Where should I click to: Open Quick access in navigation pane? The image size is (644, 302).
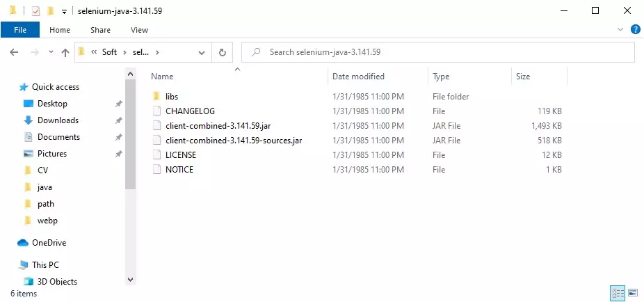pyautogui.click(x=56, y=87)
